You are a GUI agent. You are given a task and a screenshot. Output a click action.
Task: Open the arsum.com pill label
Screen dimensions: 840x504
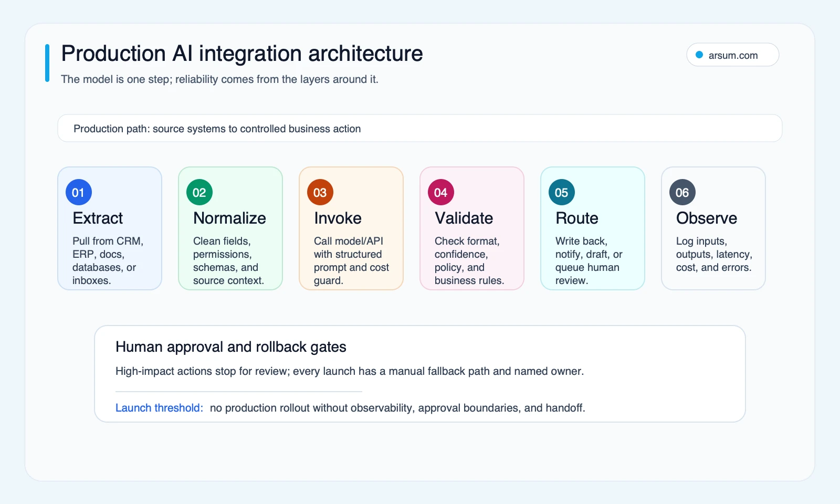point(733,55)
